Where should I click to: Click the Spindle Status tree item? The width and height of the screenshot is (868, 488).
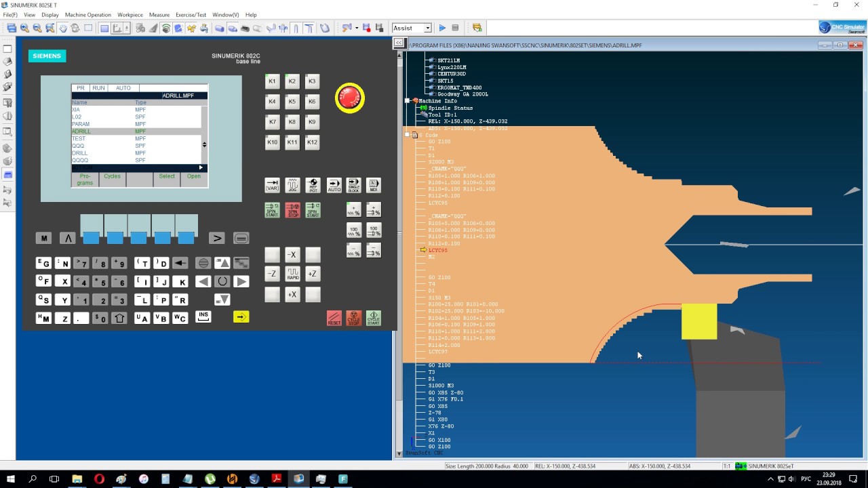click(450, 108)
